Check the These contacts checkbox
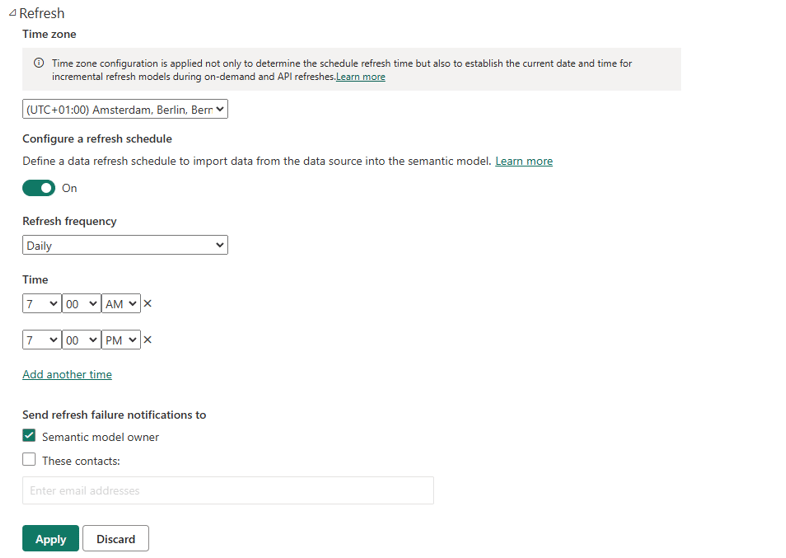 [29, 459]
